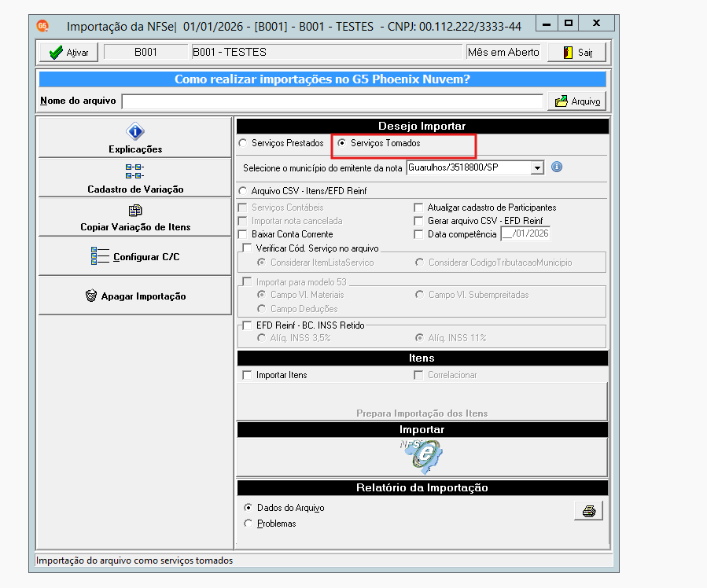Click the B001 - TESTES company name field
Screen dimensions: 707x588
click(x=327, y=52)
